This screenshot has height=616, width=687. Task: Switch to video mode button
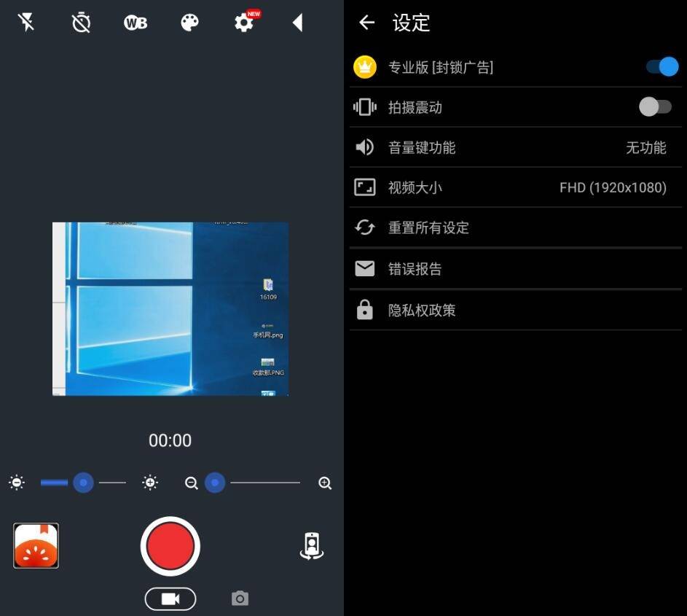pyautogui.click(x=170, y=598)
